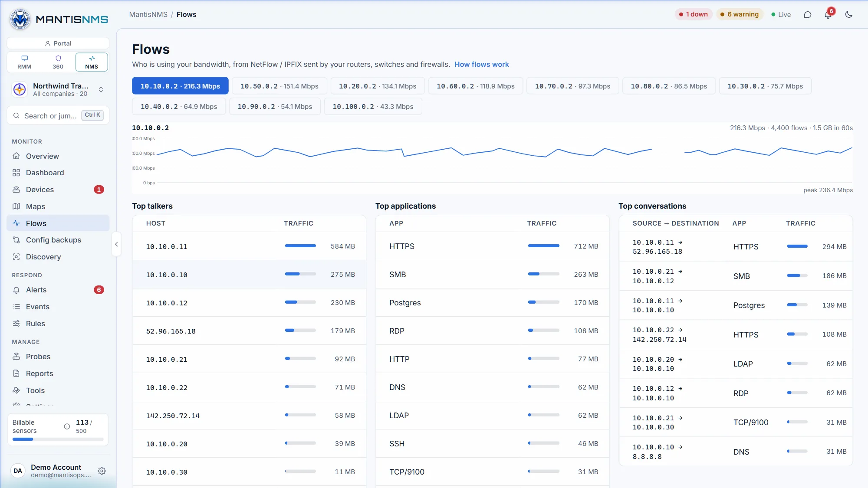Open the Flows menu item
This screenshot has height=488, width=868.
[58, 223]
